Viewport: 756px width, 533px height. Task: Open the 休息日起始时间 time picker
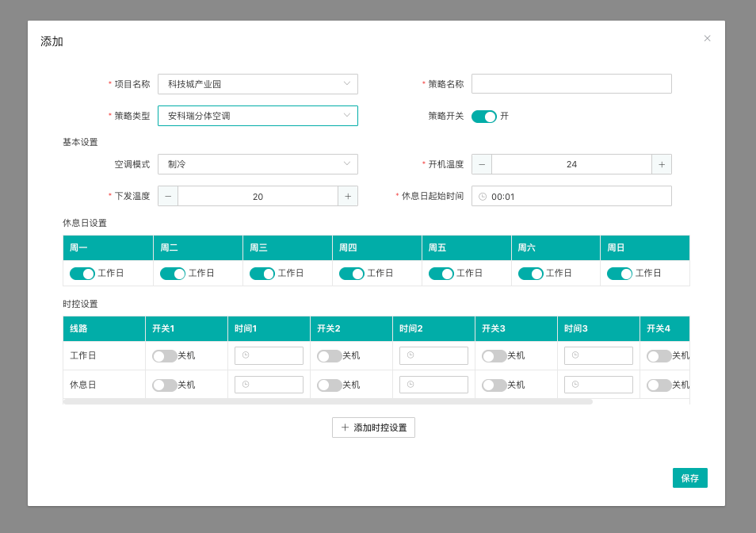(x=571, y=196)
